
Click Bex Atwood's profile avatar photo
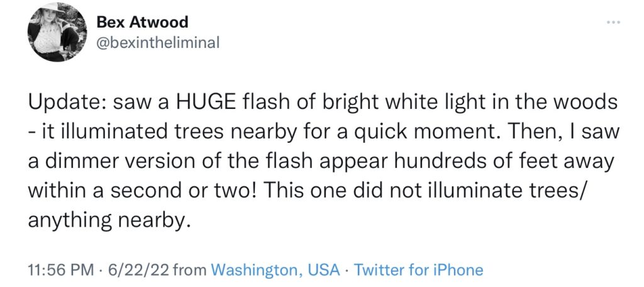click(x=57, y=32)
